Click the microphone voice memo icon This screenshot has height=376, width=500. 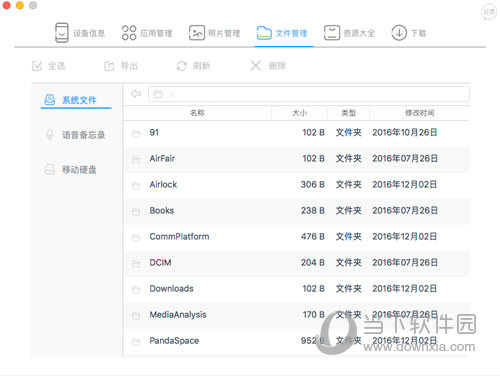click(x=50, y=134)
